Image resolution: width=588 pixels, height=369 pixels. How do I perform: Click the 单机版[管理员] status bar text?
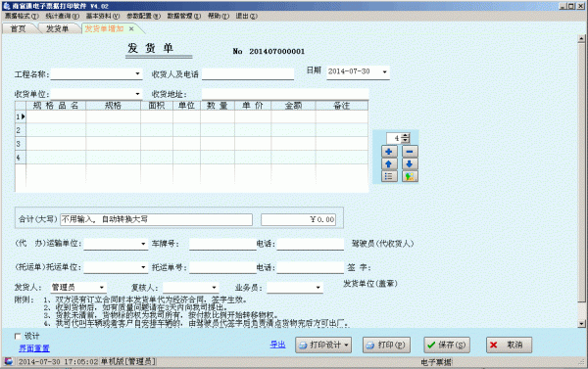[128, 361]
